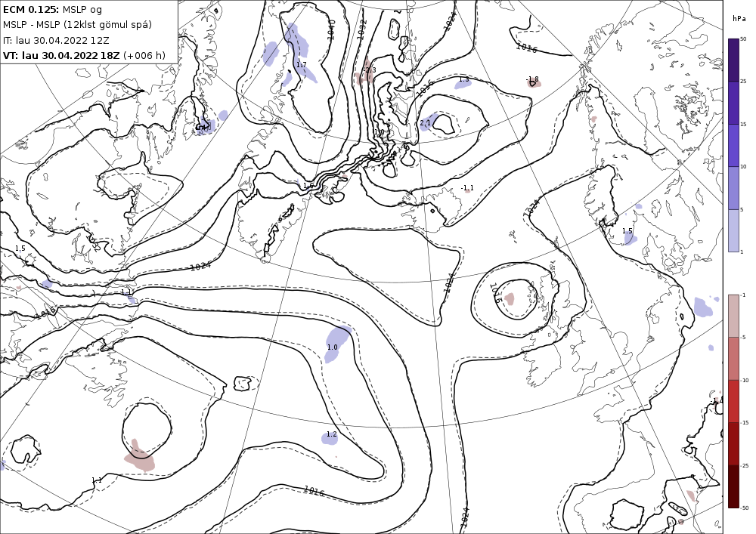
Task: Click the pink patch inside the closed 1016 low
Action: coord(509,299)
